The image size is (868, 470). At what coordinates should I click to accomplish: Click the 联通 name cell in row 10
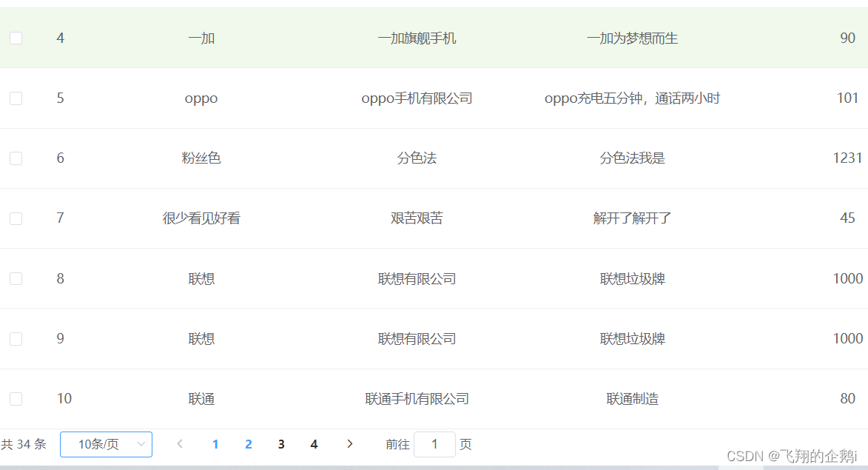click(201, 399)
